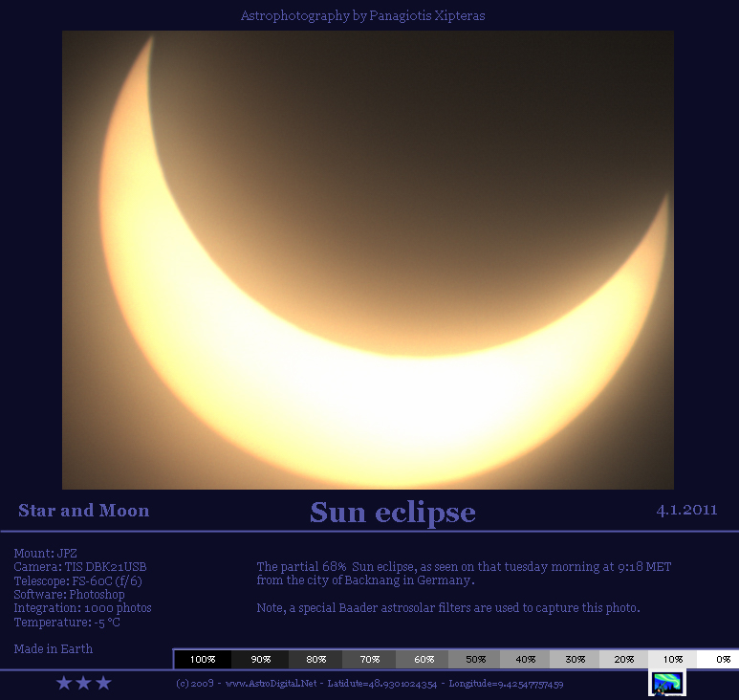Select the 0% white swatch

pos(722,660)
